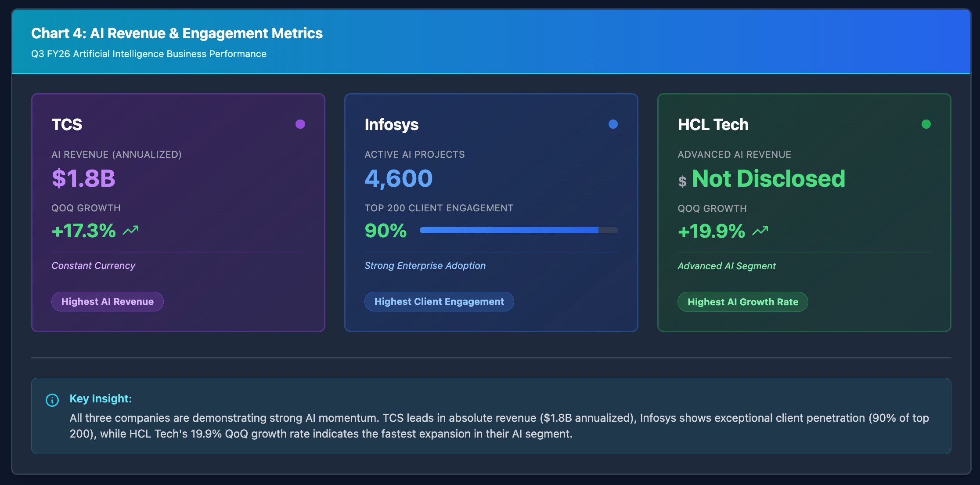Viewport: 980px width, 485px height.
Task: Click the trend-up arrow beside +17.3%
Action: [x=130, y=231]
